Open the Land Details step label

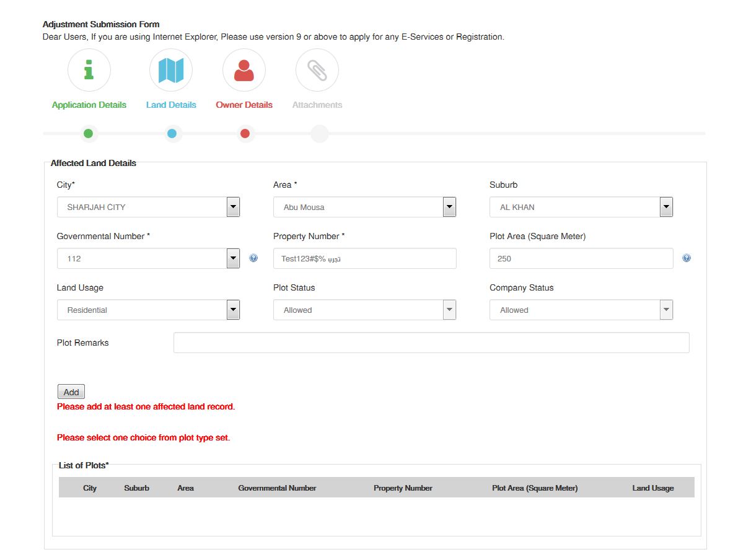171,105
